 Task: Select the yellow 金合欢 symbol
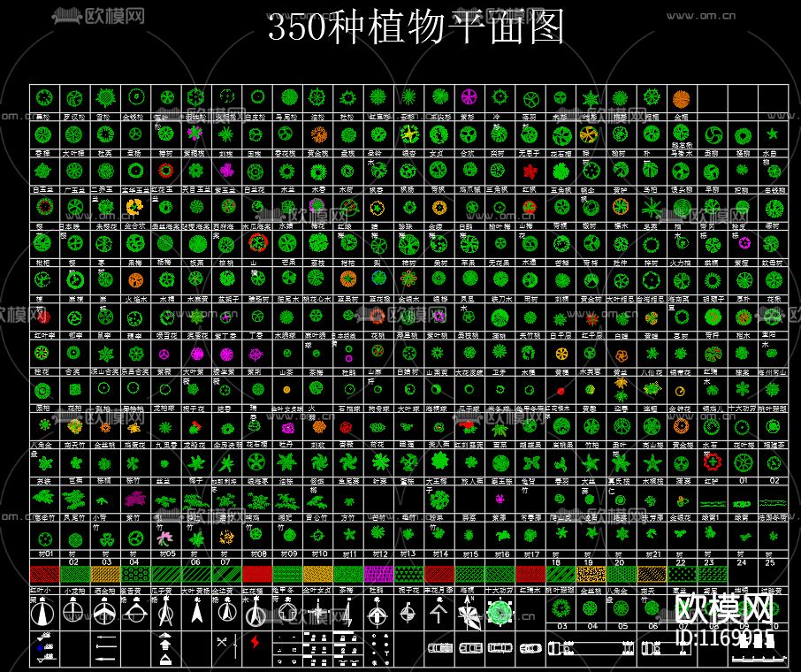click(x=134, y=206)
